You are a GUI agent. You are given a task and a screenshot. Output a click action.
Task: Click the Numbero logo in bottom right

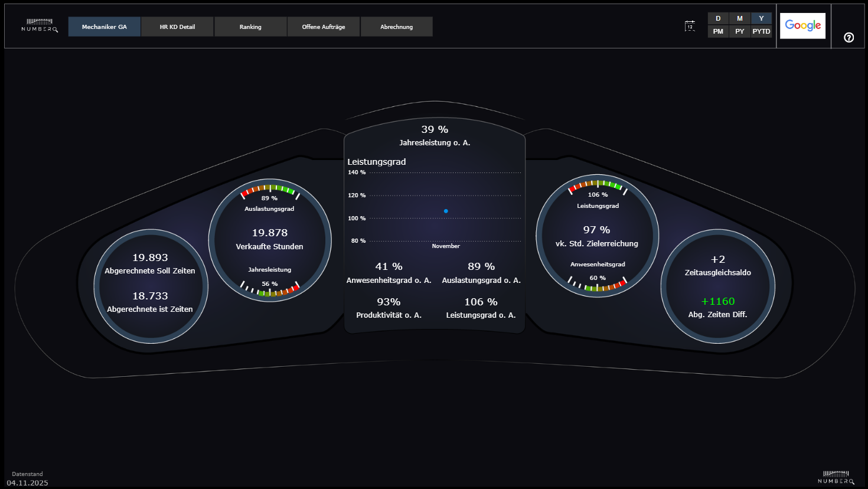(836, 477)
